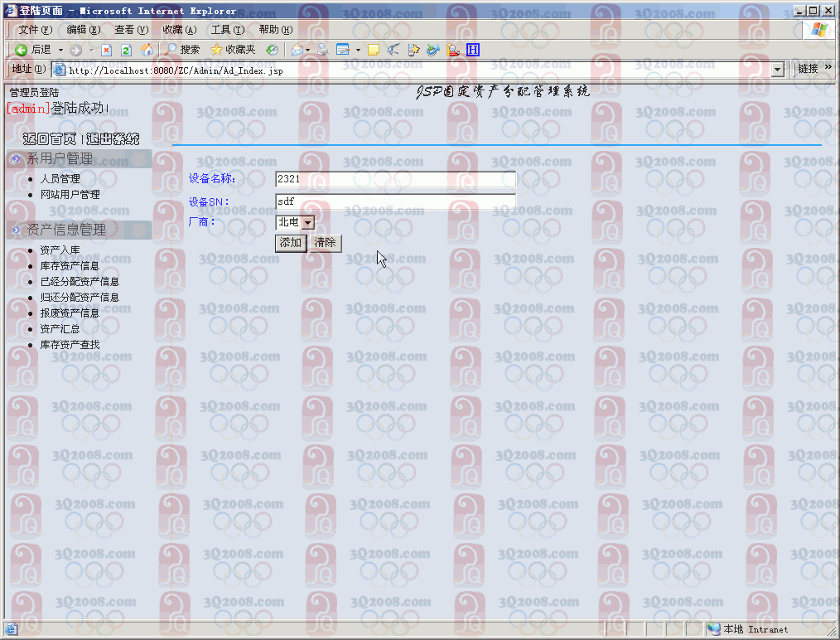Click the JSP固定资产分配管理系统 title
840x640 pixels.
tap(503, 92)
